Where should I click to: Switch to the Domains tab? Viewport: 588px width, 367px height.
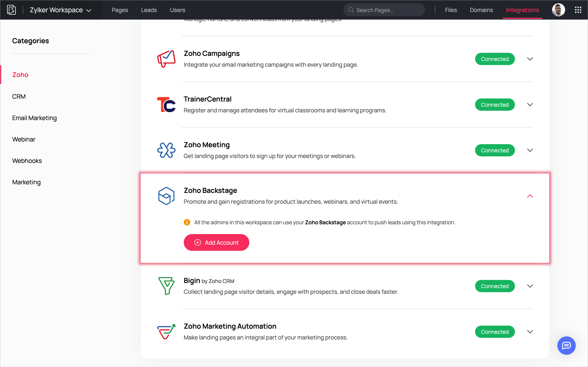(x=481, y=10)
